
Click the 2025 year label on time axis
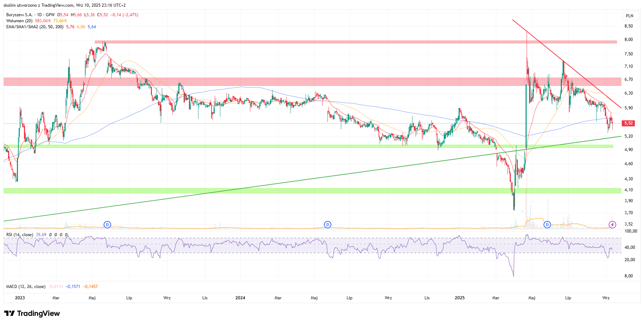pos(460,298)
